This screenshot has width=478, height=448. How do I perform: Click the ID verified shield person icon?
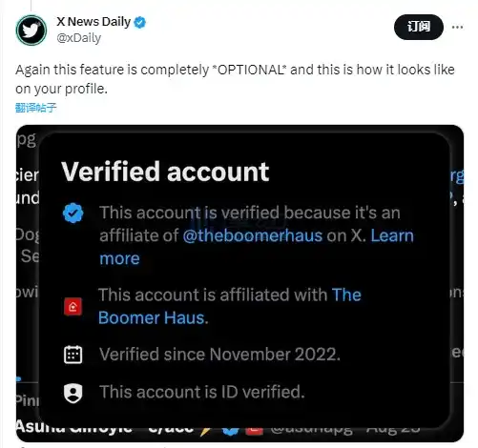tap(73, 393)
